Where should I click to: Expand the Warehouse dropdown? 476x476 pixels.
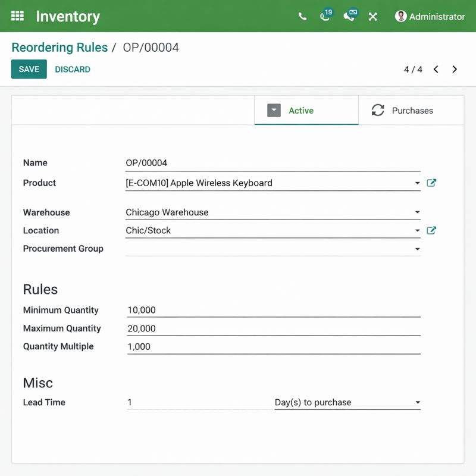tap(417, 212)
